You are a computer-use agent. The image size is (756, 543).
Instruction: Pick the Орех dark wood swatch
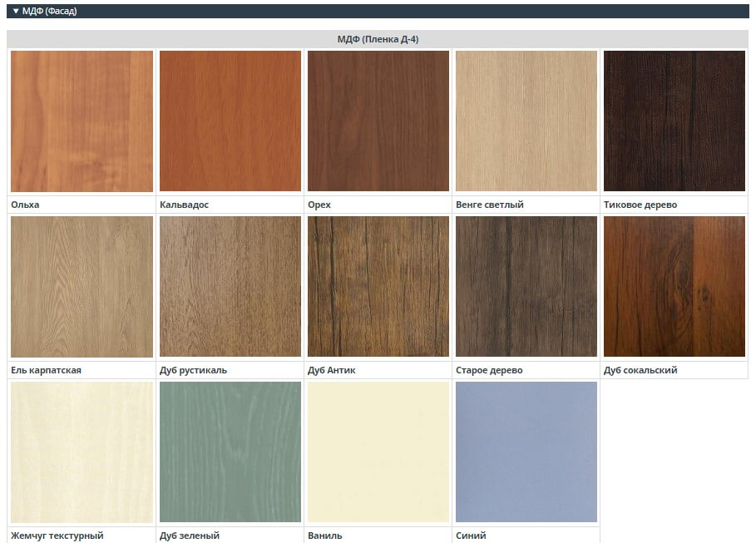[378, 121]
